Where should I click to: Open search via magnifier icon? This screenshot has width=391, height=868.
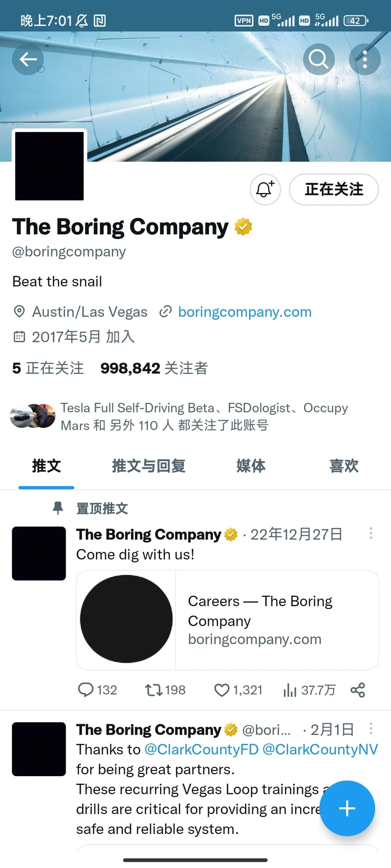coord(319,59)
